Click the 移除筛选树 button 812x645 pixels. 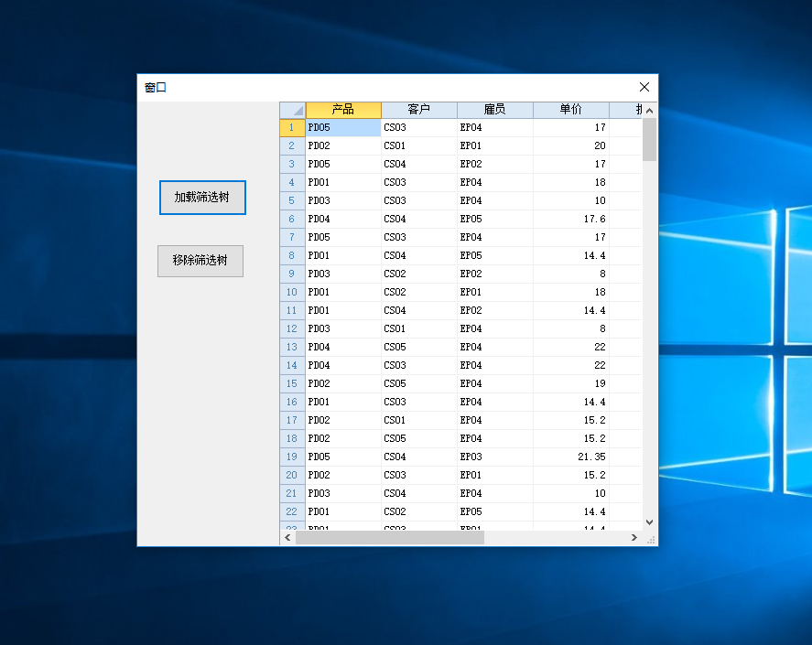coord(200,261)
